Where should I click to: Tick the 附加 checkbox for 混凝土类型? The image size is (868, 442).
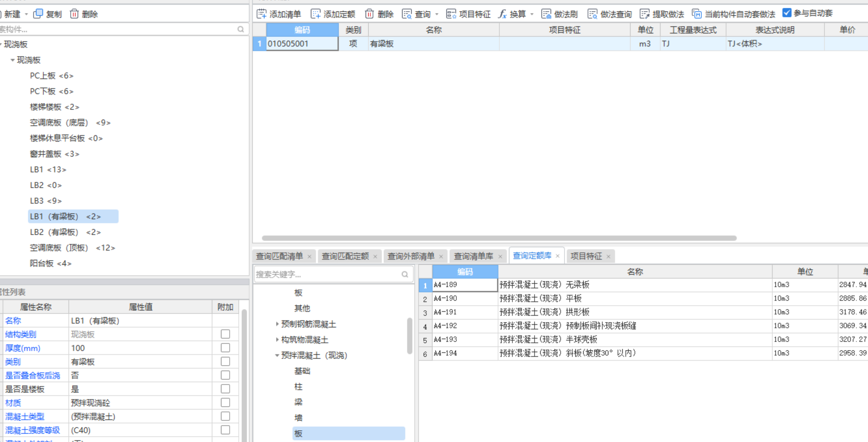click(x=225, y=416)
